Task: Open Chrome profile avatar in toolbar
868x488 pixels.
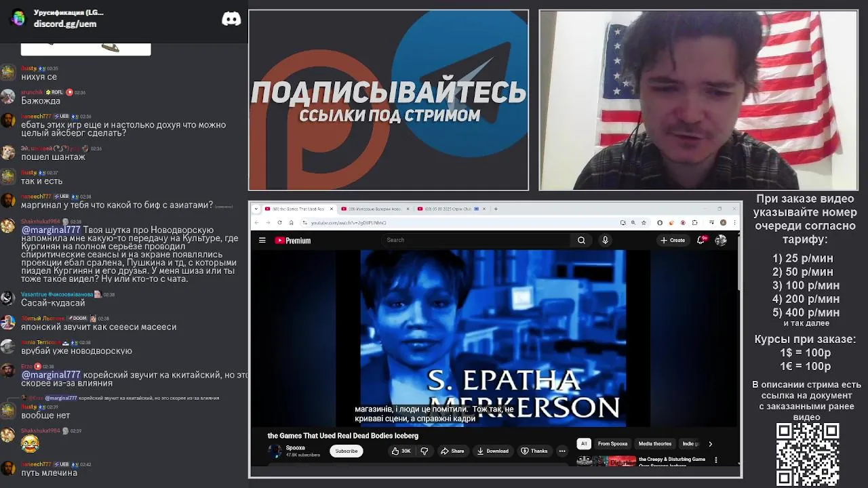Action: [724, 222]
